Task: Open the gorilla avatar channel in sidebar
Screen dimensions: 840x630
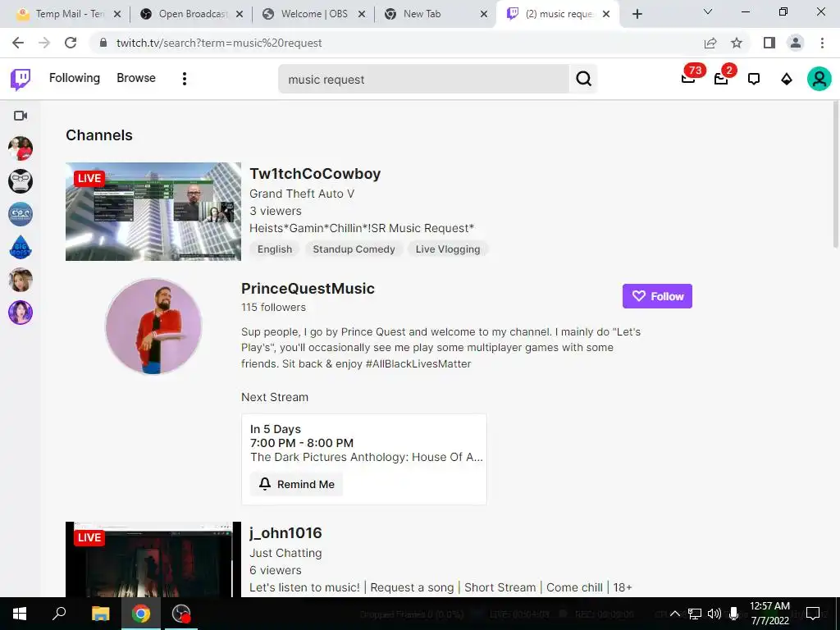Action: pos(21,181)
